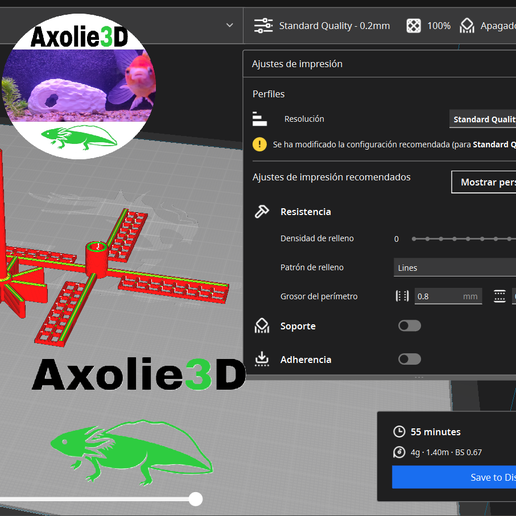Click the infill percentage icon in header
The height and width of the screenshot is (516, 516).
point(413,26)
